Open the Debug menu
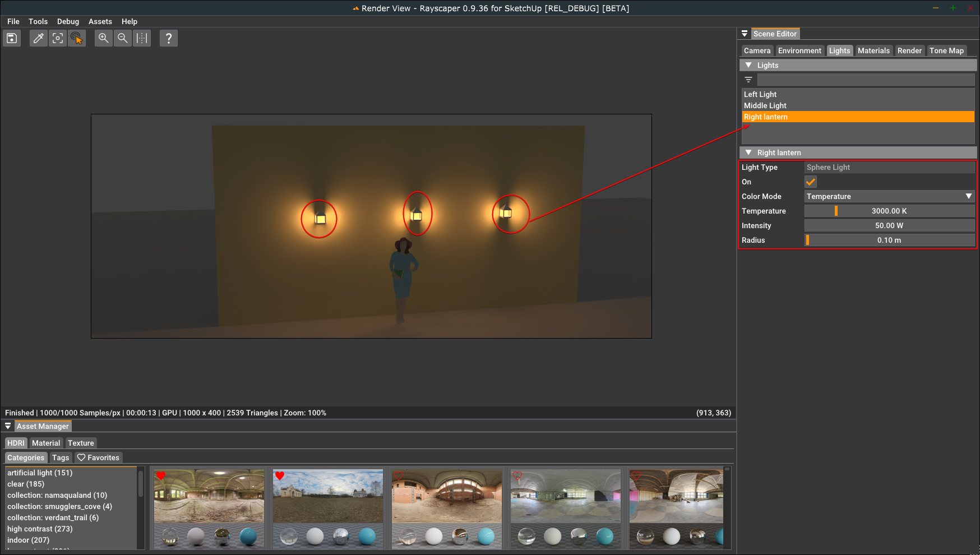 (x=68, y=21)
